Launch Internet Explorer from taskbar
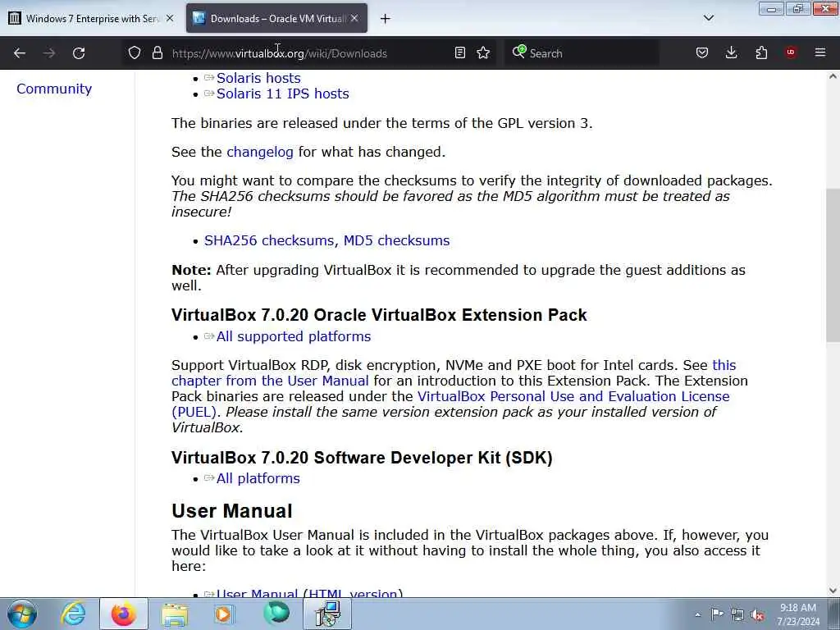 tap(73, 614)
